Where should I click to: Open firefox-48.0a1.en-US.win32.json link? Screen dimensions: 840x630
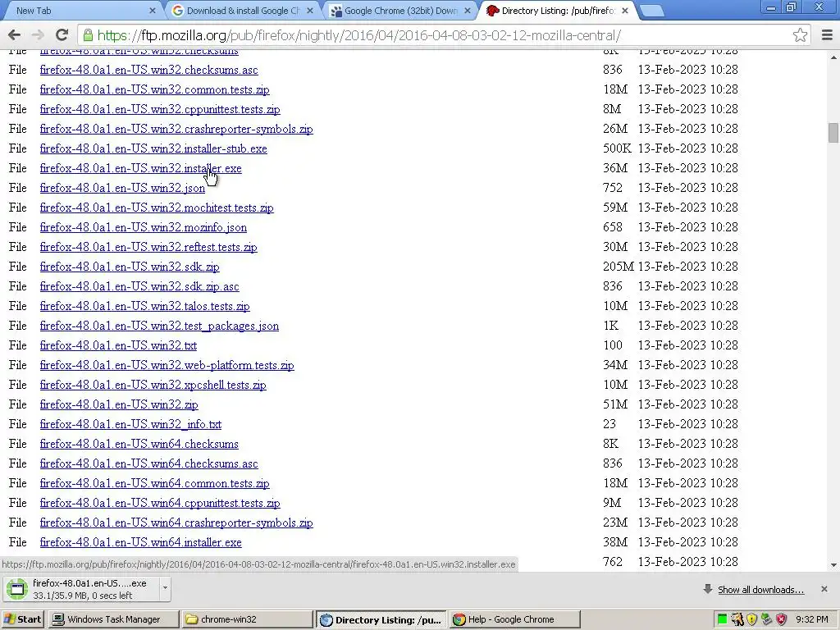123,188
